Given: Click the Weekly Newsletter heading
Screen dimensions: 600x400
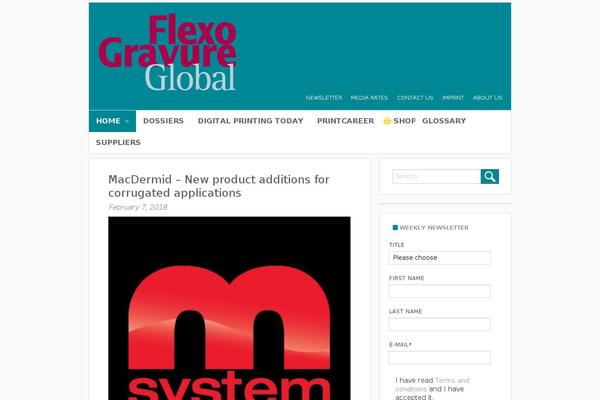Looking at the screenshot, I should [x=434, y=227].
